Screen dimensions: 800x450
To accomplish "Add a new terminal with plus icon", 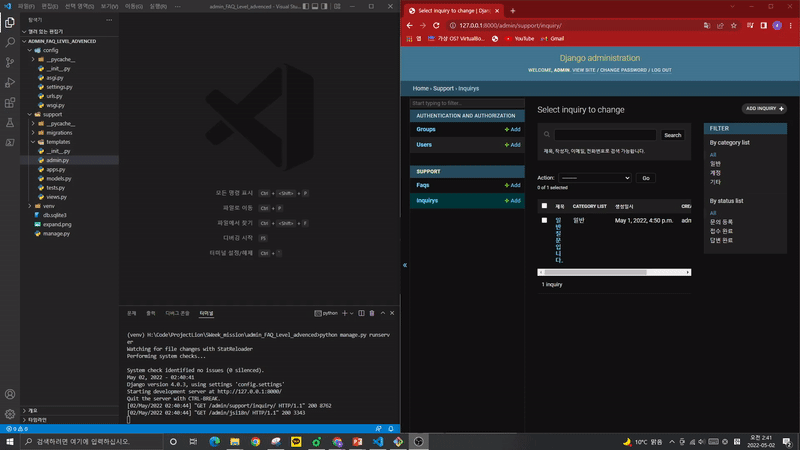I will click(344, 313).
